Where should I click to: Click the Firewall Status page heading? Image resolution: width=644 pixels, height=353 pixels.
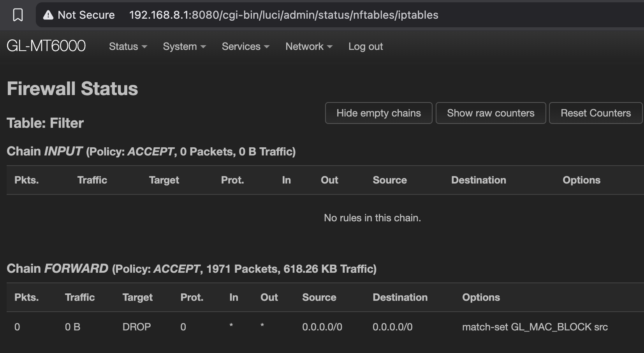coord(72,88)
